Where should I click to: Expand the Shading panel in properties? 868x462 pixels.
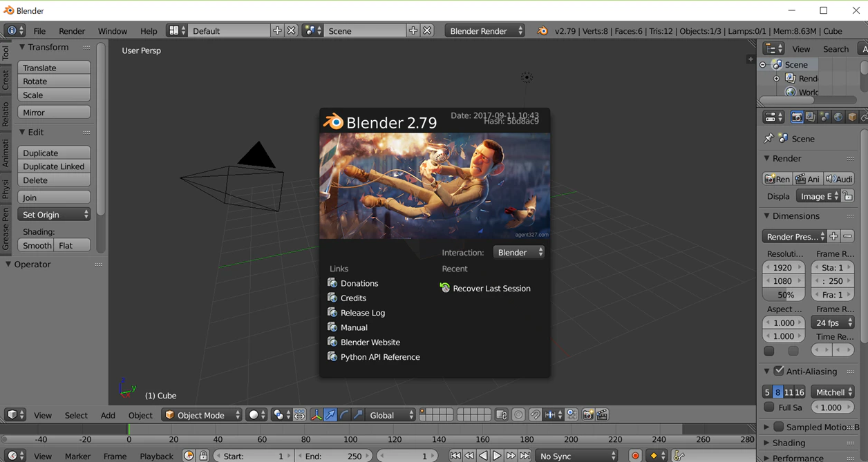766,443
